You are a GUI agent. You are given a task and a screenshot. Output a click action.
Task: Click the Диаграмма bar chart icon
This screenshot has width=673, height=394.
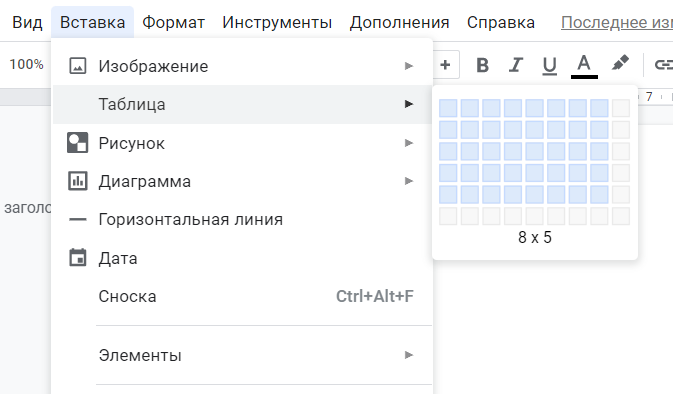tap(78, 181)
